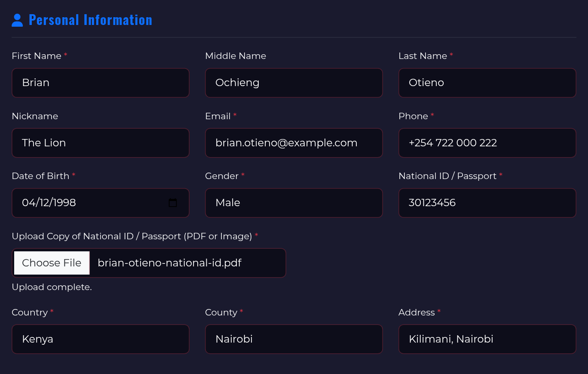The height and width of the screenshot is (374, 588).
Task: Click the County label
Action: pyautogui.click(x=221, y=312)
